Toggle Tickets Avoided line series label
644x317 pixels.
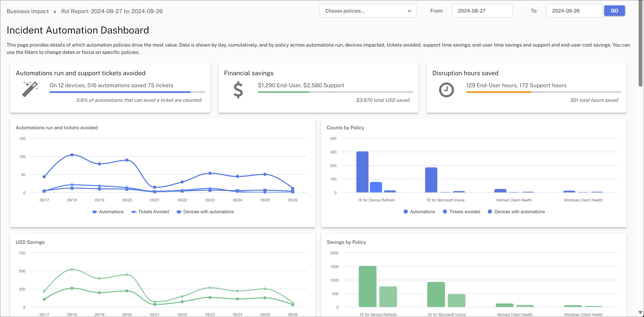click(x=153, y=212)
